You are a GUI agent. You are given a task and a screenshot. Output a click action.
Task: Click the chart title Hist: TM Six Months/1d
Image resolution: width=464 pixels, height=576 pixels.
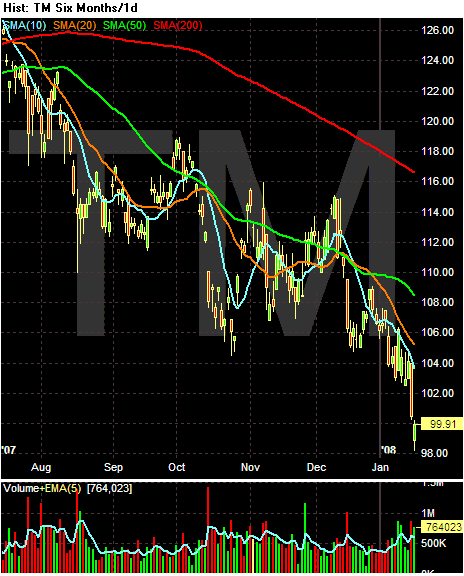[x=71, y=8]
